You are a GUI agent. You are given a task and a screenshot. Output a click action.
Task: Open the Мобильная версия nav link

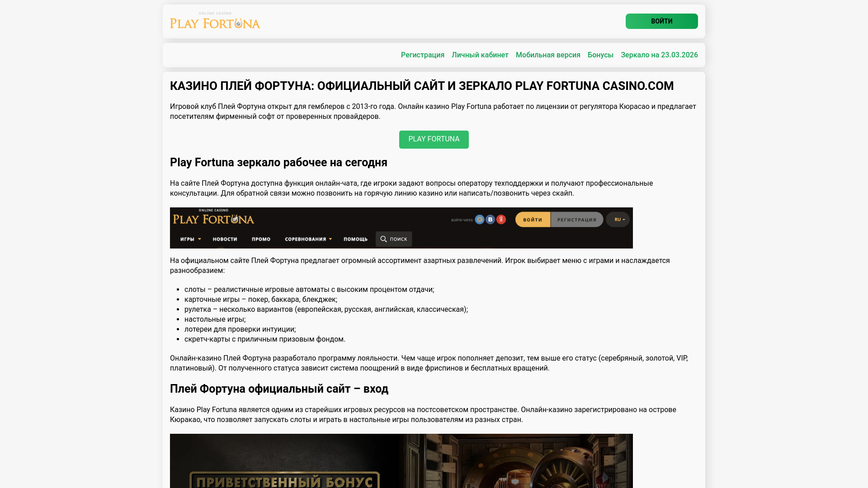(548, 55)
